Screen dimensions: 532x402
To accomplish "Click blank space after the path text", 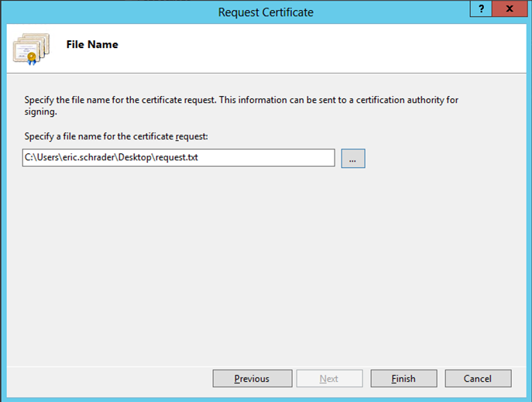I will pyautogui.click(x=266, y=158).
